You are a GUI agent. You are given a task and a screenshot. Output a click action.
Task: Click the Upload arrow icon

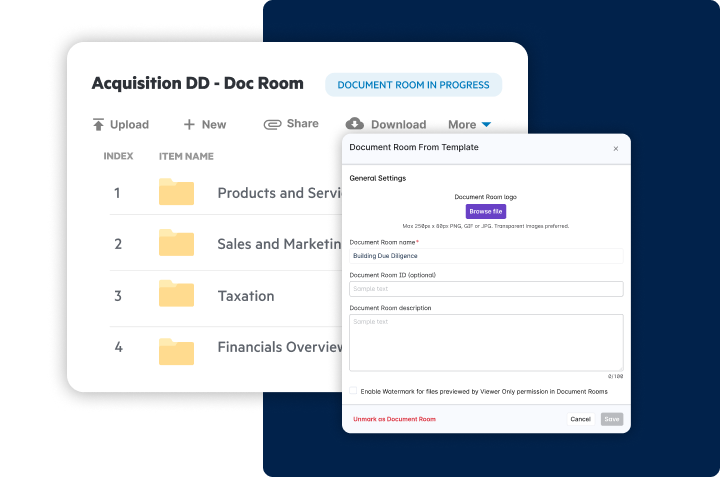coord(98,124)
